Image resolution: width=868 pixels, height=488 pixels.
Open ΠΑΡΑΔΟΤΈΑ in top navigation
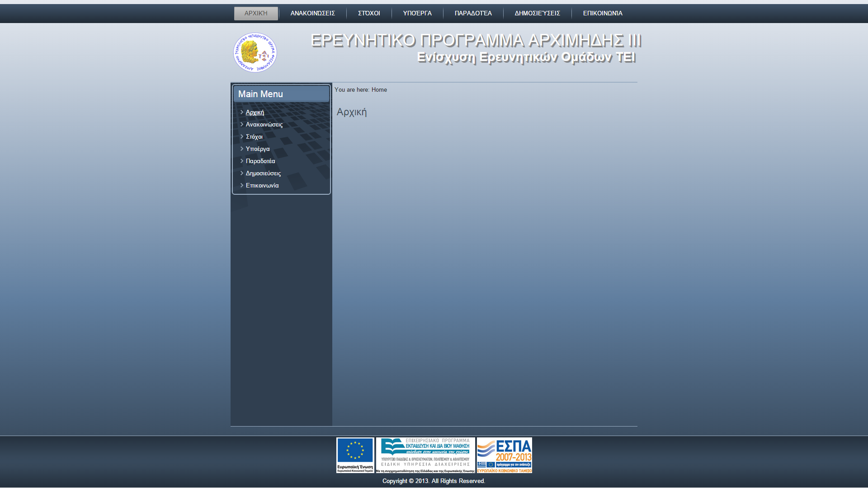pos(473,14)
